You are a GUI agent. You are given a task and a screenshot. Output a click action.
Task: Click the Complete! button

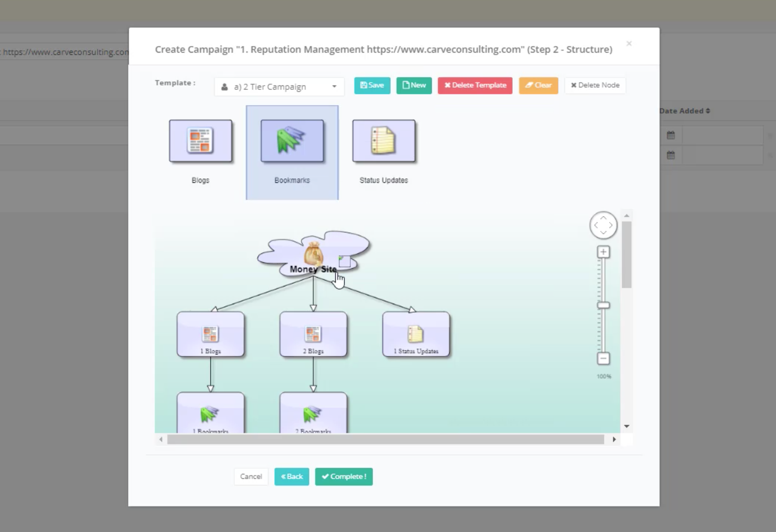[344, 477]
